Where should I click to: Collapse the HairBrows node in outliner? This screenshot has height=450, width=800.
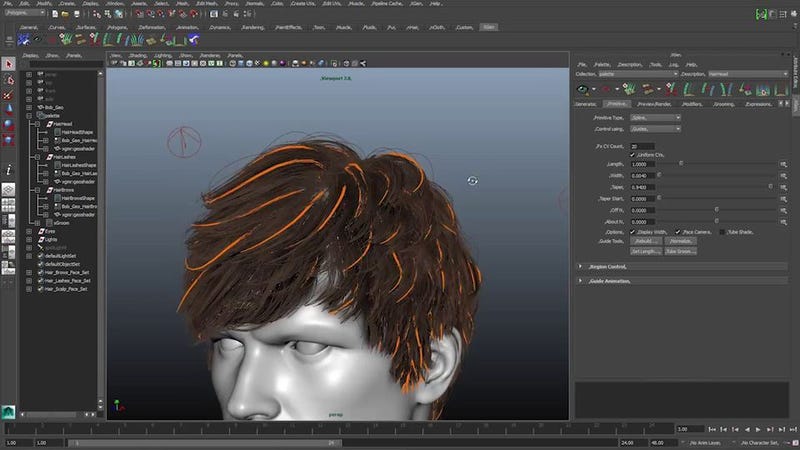[x=37, y=190]
